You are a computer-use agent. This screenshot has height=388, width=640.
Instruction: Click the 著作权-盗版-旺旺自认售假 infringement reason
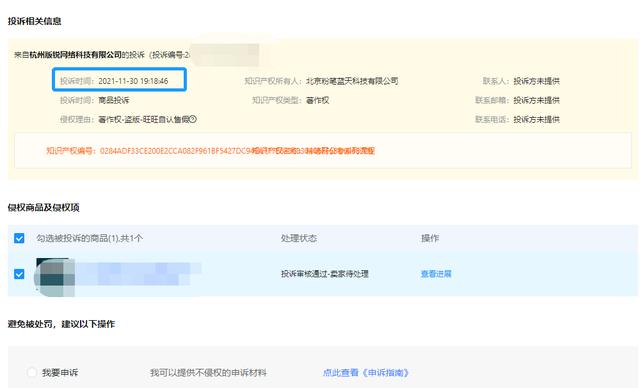pyautogui.click(x=143, y=119)
